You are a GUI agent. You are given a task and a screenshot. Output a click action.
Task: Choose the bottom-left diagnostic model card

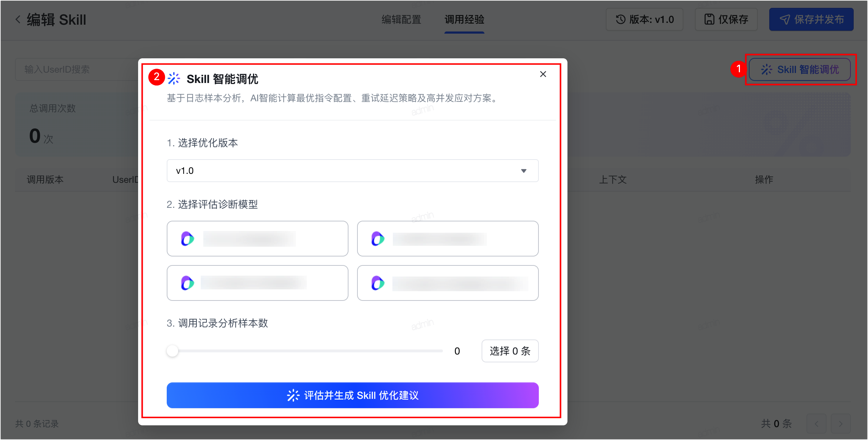[x=257, y=283]
